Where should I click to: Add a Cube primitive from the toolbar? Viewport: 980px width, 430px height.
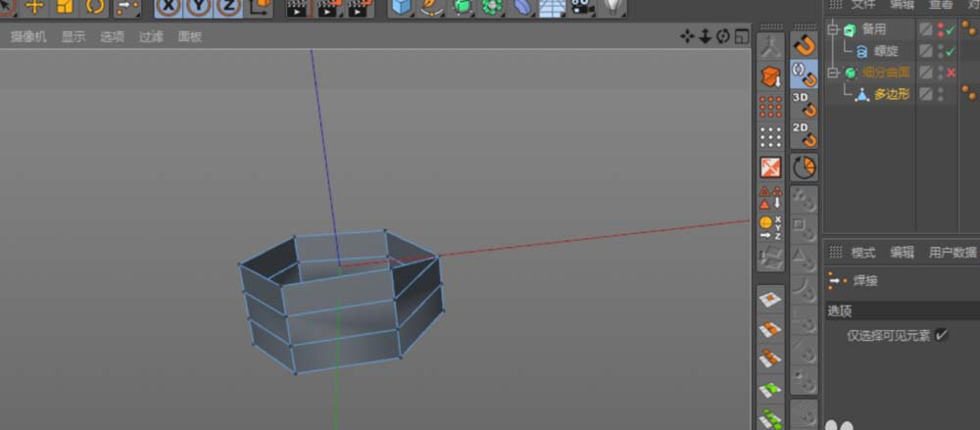pos(401,7)
